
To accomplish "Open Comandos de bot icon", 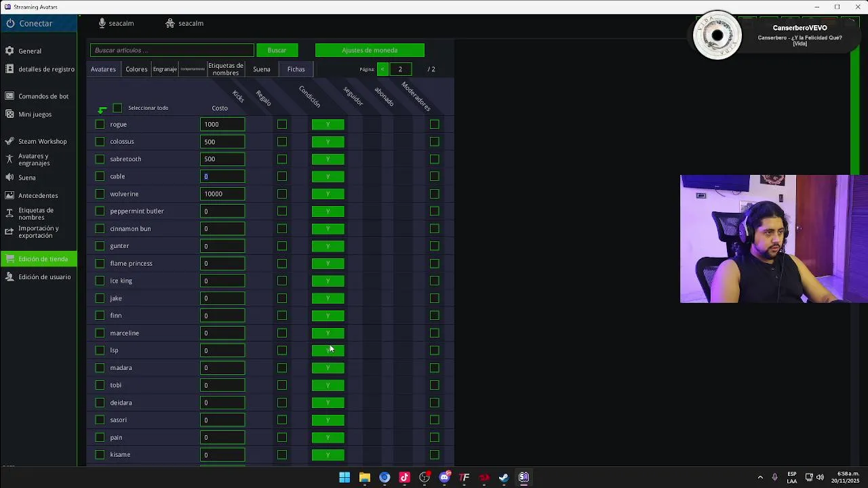I will click(9, 96).
